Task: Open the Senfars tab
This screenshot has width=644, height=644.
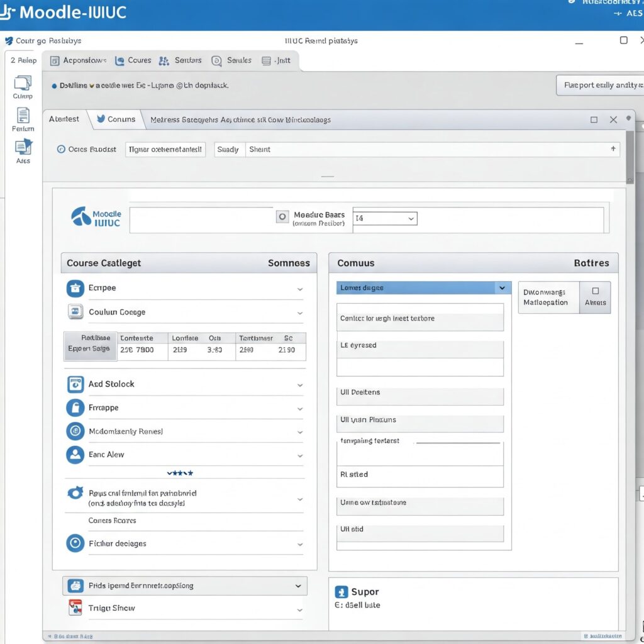Action: coord(180,61)
